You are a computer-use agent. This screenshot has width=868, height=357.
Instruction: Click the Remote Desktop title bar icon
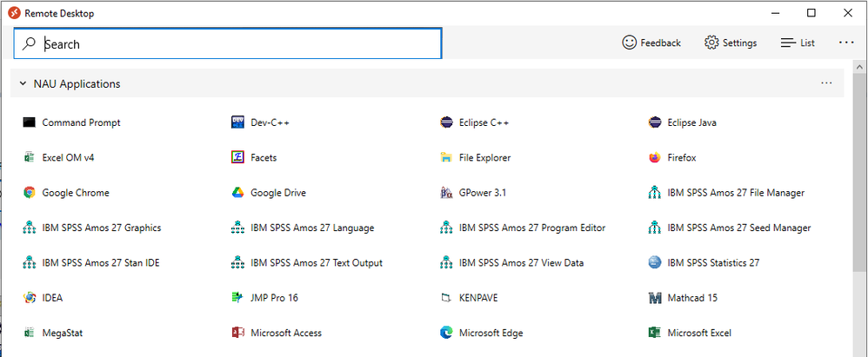click(15, 13)
